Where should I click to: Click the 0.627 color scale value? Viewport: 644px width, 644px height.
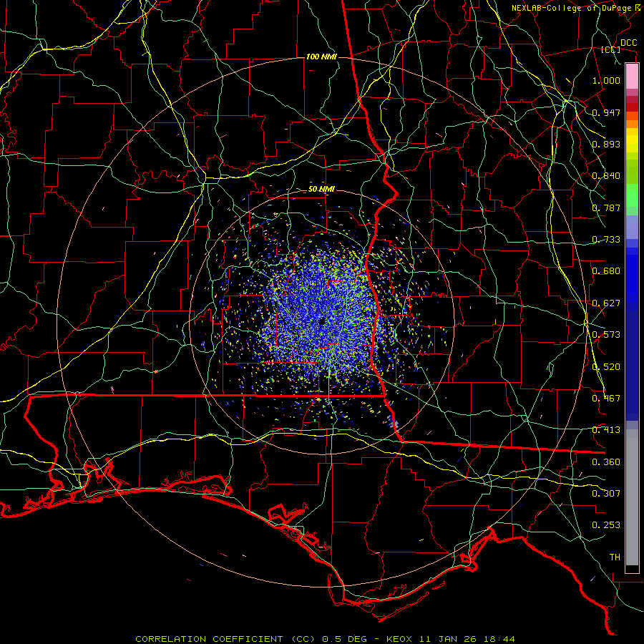(606, 303)
